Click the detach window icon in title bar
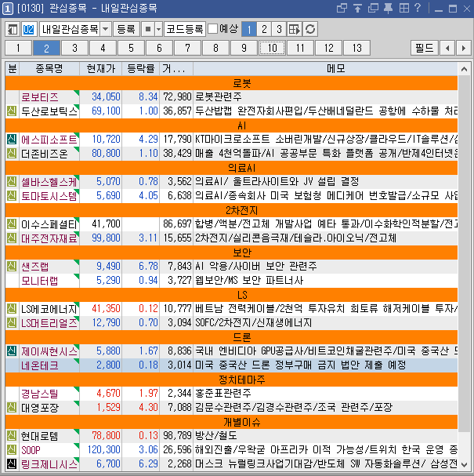 click(x=342, y=8)
